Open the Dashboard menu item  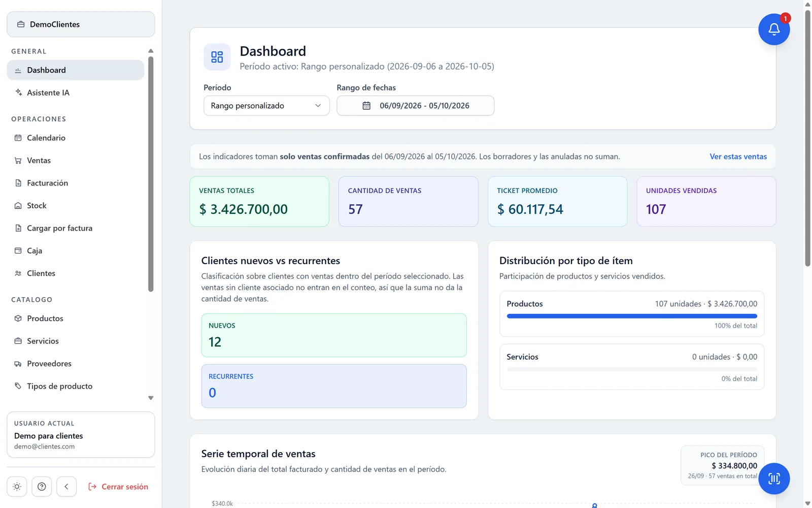pyautogui.click(x=76, y=70)
